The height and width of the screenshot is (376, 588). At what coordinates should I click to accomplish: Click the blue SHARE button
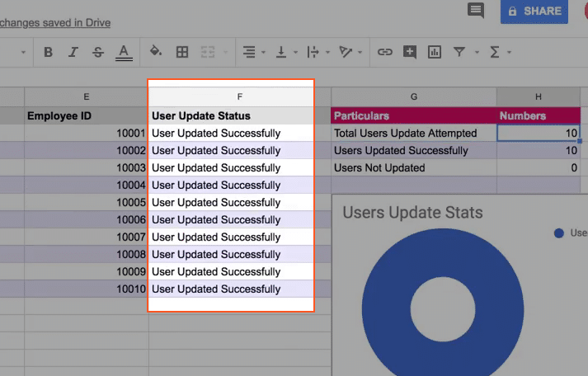tap(534, 12)
